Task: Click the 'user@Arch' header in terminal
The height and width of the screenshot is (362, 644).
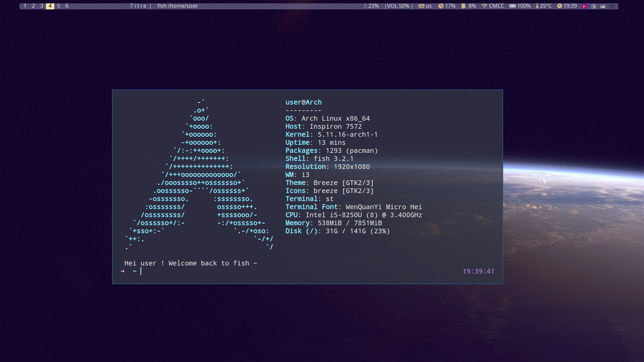Action: pyautogui.click(x=304, y=102)
